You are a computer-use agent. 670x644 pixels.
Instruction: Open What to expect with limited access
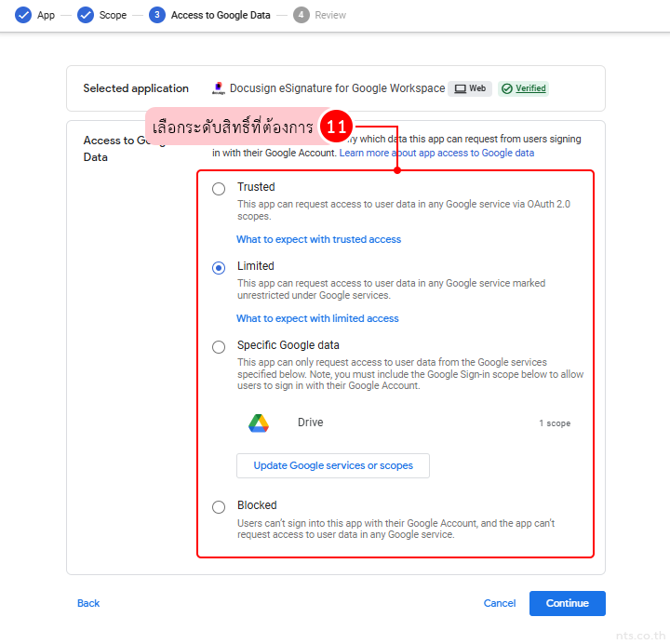tap(317, 318)
